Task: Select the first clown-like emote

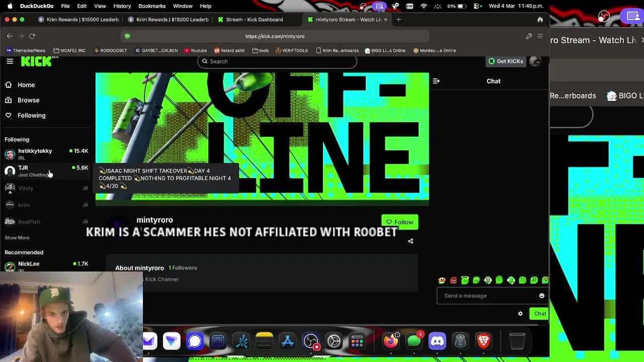Action: coord(442,280)
